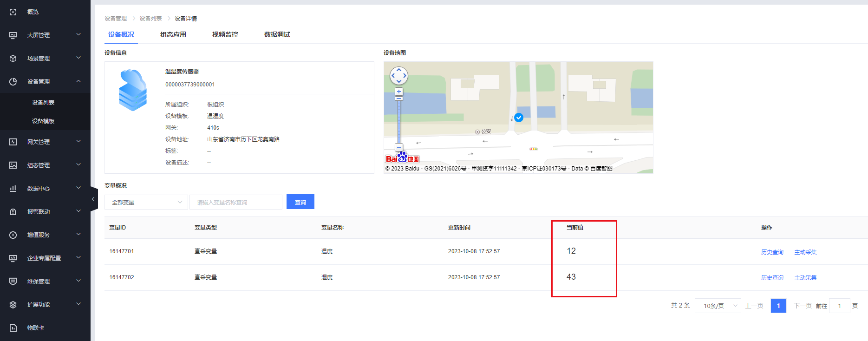Switch to the 组态应用 tab

tap(173, 34)
